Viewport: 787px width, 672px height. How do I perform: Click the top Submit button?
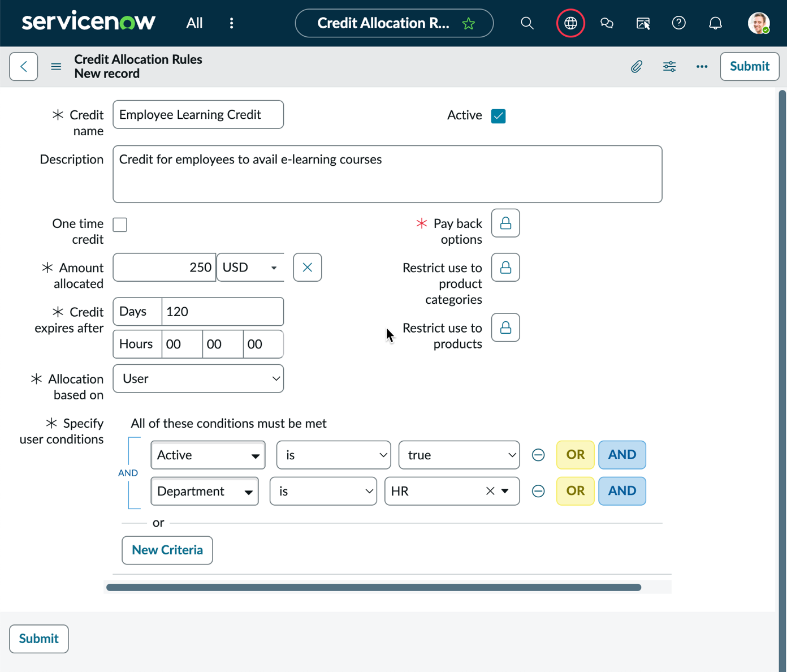(x=750, y=66)
